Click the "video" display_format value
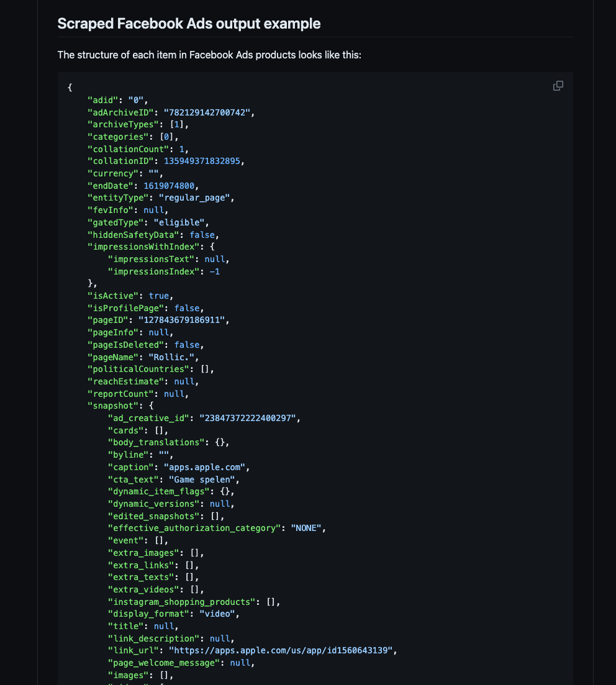Viewport: 616px width, 685px height. pos(219,614)
